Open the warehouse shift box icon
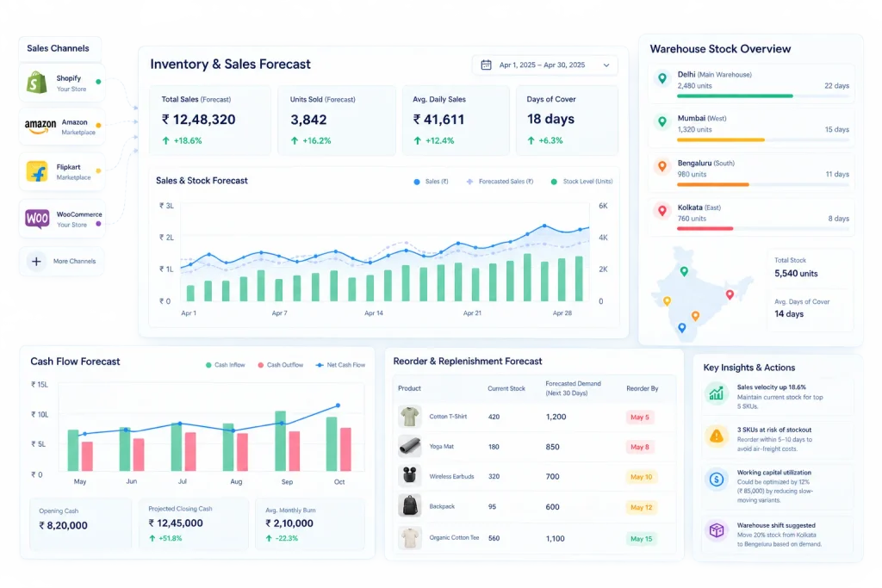This screenshot has width=882, height=588. tap(716, 530)
